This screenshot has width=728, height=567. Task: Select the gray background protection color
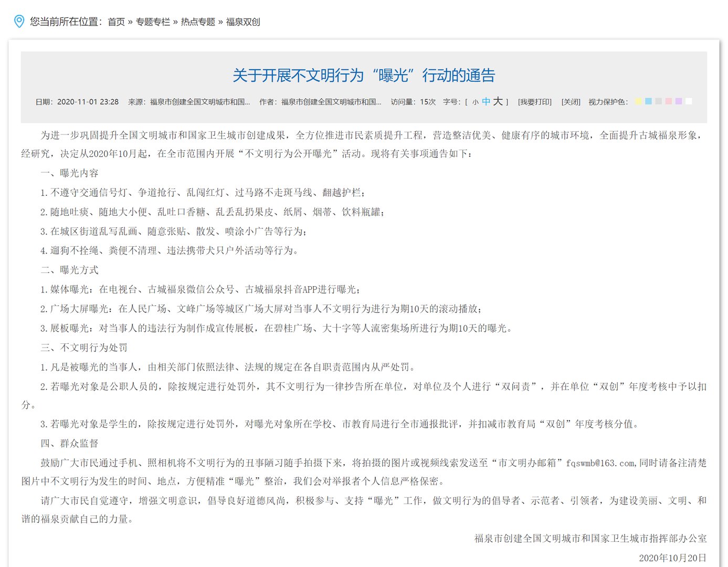point(658,101)
